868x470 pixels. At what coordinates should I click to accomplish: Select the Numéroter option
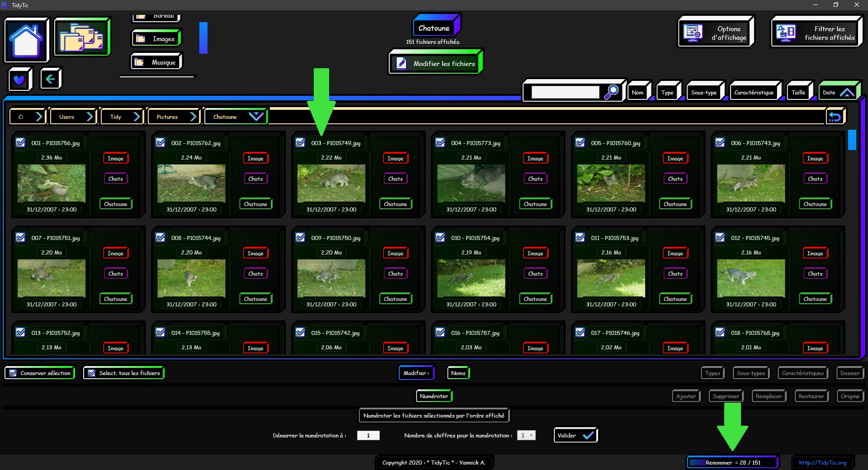(434, 396)
